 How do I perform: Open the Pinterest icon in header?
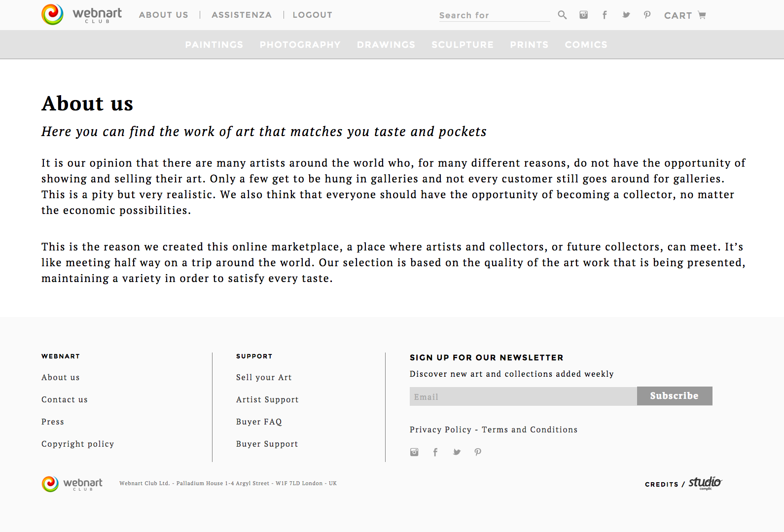(x=647, y=15)
